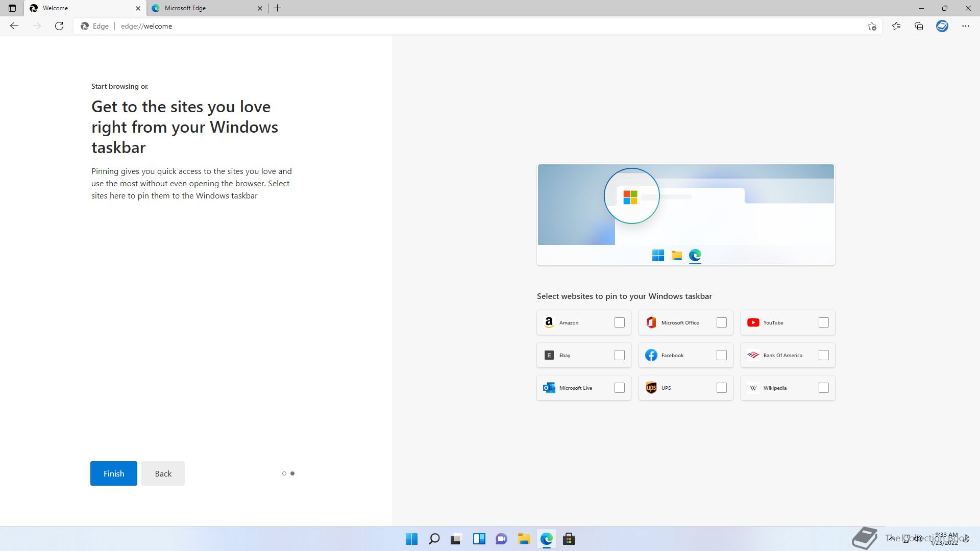The width and height of the screenshot is (980, 551).
Task: Go back with the browser back arrow
Action: pyautogui.click(x=14, y=26)
